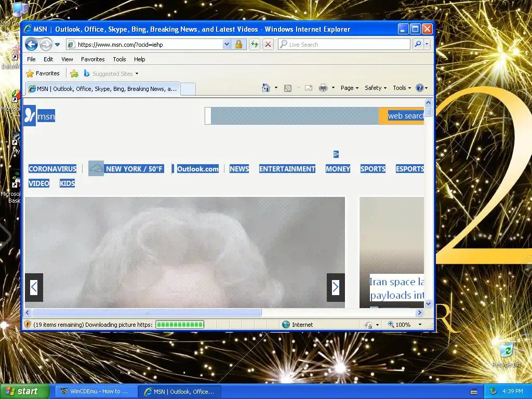The height and width of the screenshot is (399, 532).
Task: Open the CORONAVIRUS link
Action: pyautogui.click(x=52, y=169)
